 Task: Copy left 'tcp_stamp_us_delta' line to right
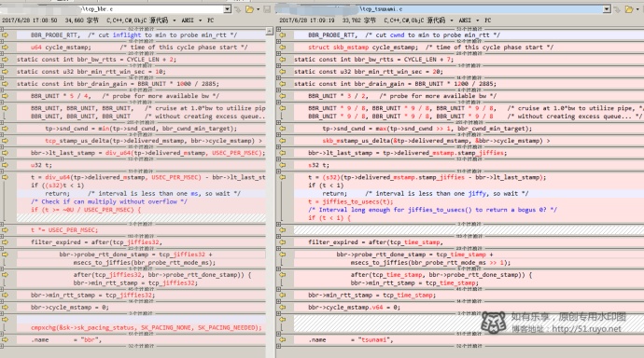click(x=5, y=141)
